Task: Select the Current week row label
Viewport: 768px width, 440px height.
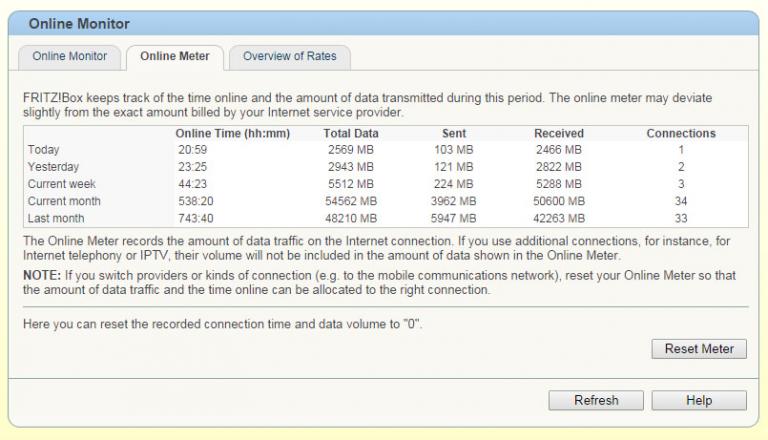Action: [x=62, y=184]
